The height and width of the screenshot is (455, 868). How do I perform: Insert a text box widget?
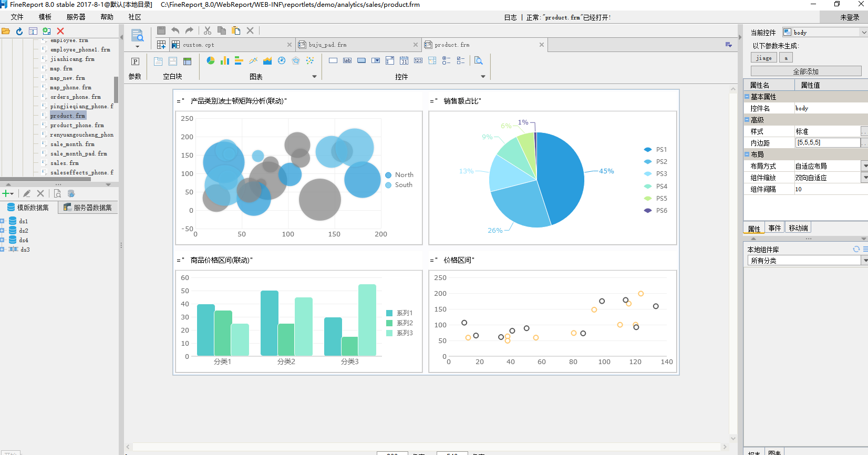[333, 60]
